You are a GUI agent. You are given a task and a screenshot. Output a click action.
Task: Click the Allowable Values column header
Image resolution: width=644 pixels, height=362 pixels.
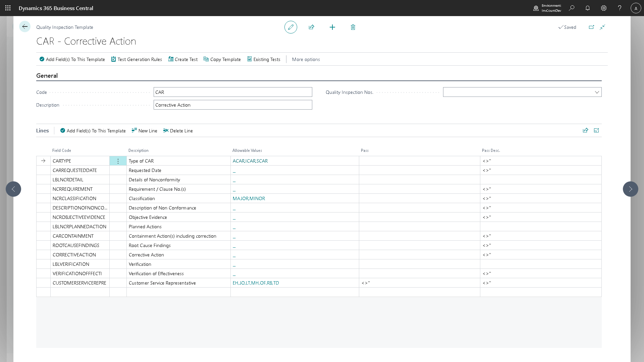click(247, 150)
